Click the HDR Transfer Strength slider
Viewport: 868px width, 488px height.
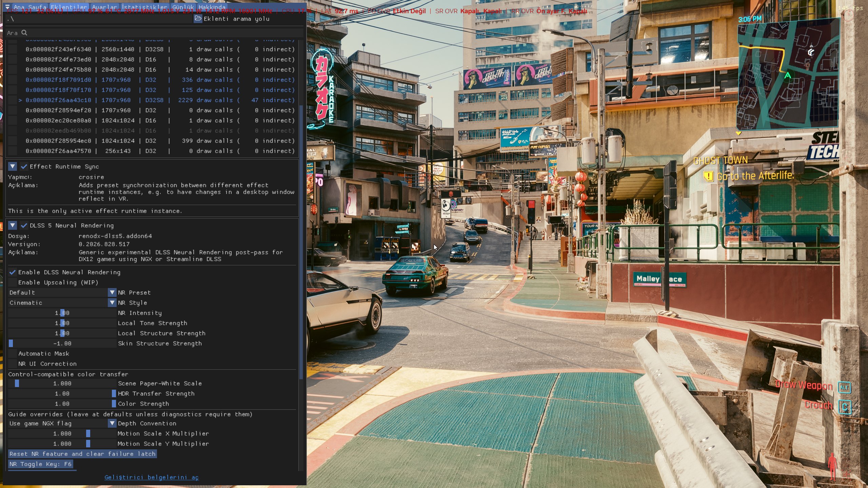(62, 393)
